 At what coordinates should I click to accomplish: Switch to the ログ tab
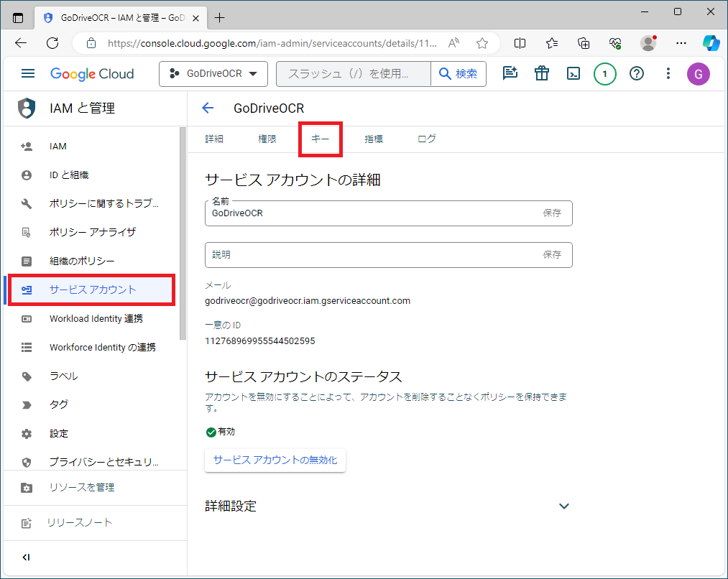click(426, 139)
